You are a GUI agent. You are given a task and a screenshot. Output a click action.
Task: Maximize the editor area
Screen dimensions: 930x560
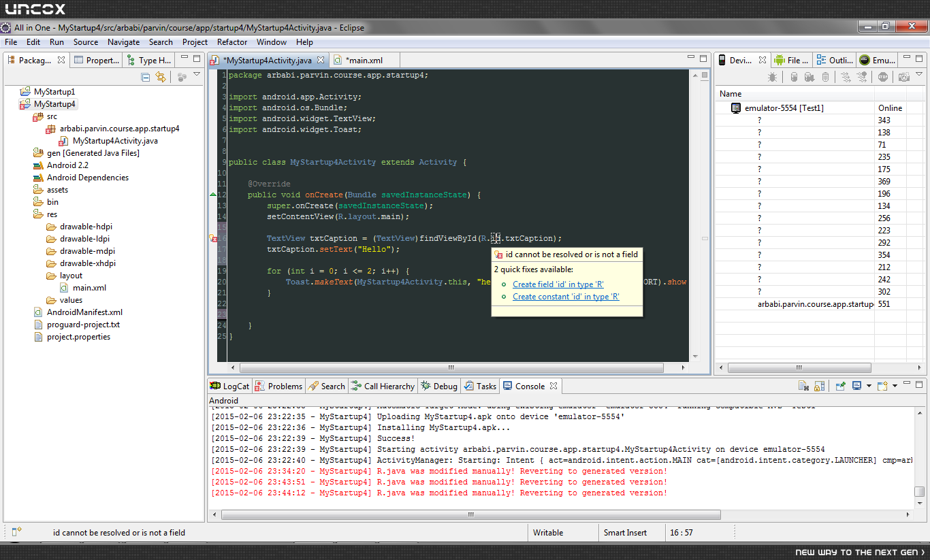703,59
